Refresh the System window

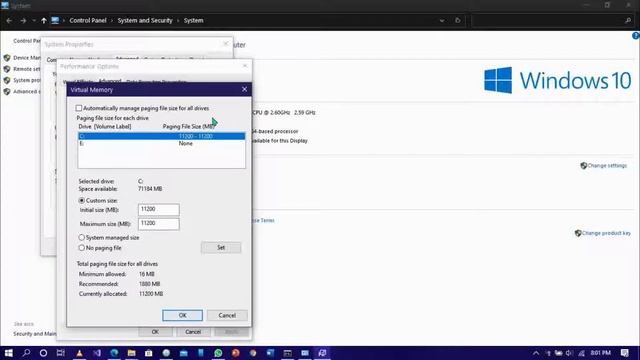tap(458, 20)
